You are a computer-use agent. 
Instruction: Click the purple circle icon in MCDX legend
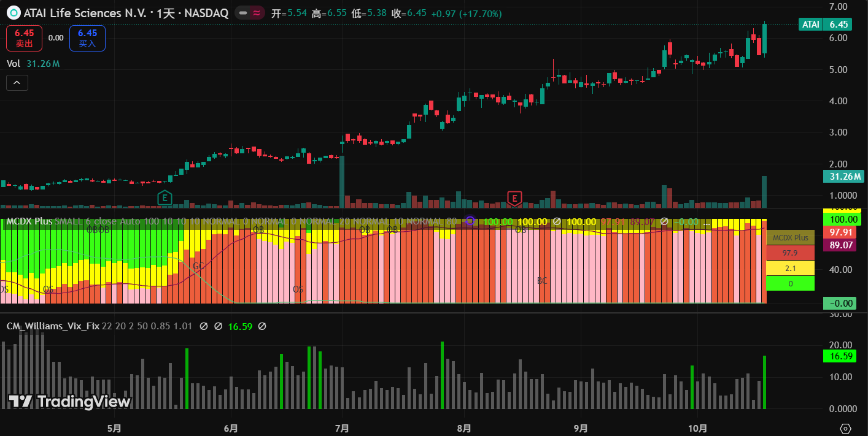pos(470,221)
